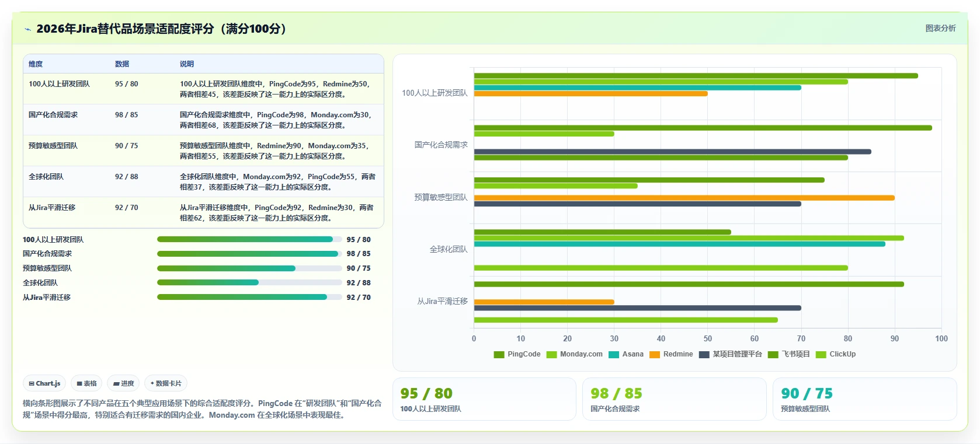Click dark slate bar in 从Jira平滑迁移 group
This screenshot has height=444, width=980.
tap(637, 308)
